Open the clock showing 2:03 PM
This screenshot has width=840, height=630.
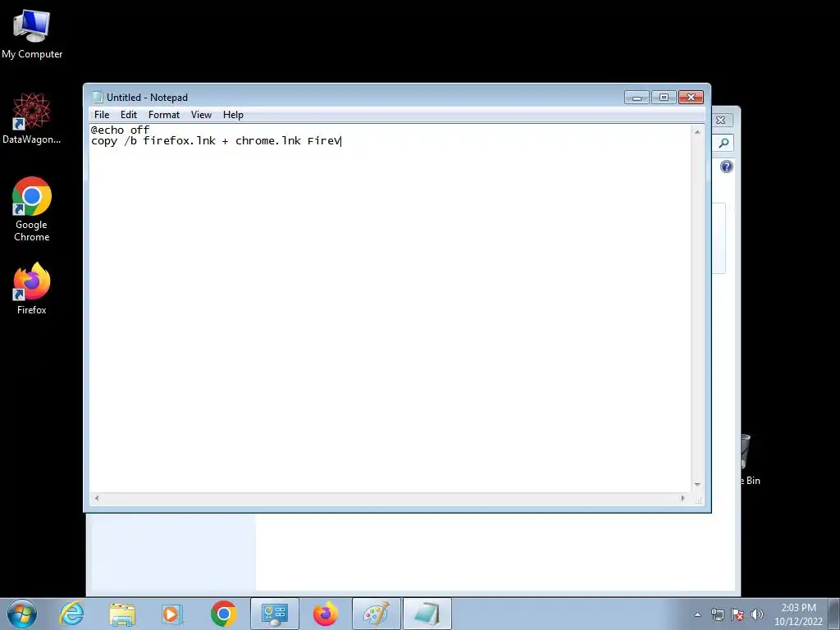(x=798, y=614)
